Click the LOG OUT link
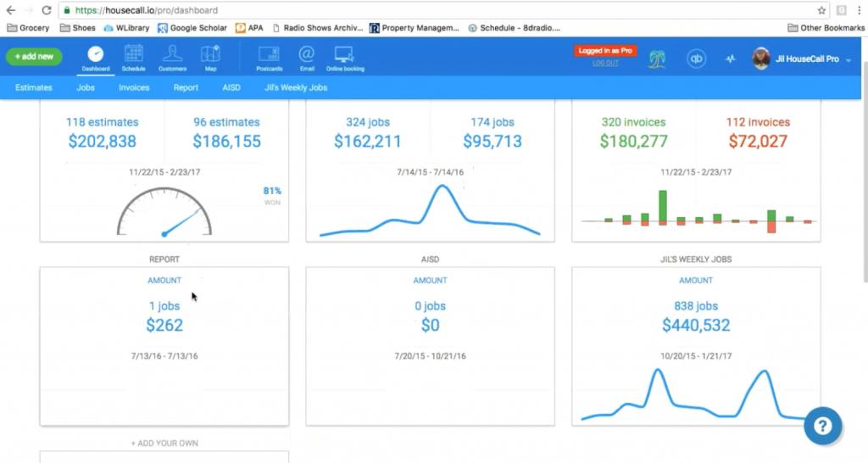The image size is (868, 463). [605, 63]
